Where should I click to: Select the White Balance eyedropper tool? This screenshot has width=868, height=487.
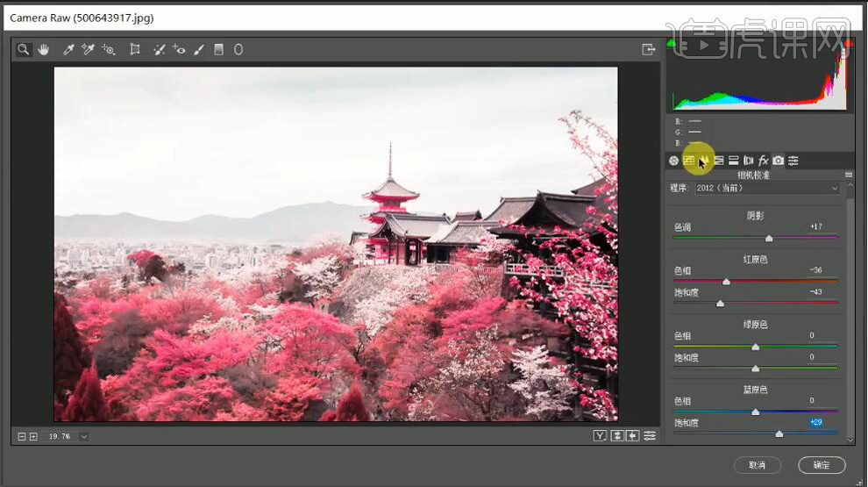pos(68,49)
